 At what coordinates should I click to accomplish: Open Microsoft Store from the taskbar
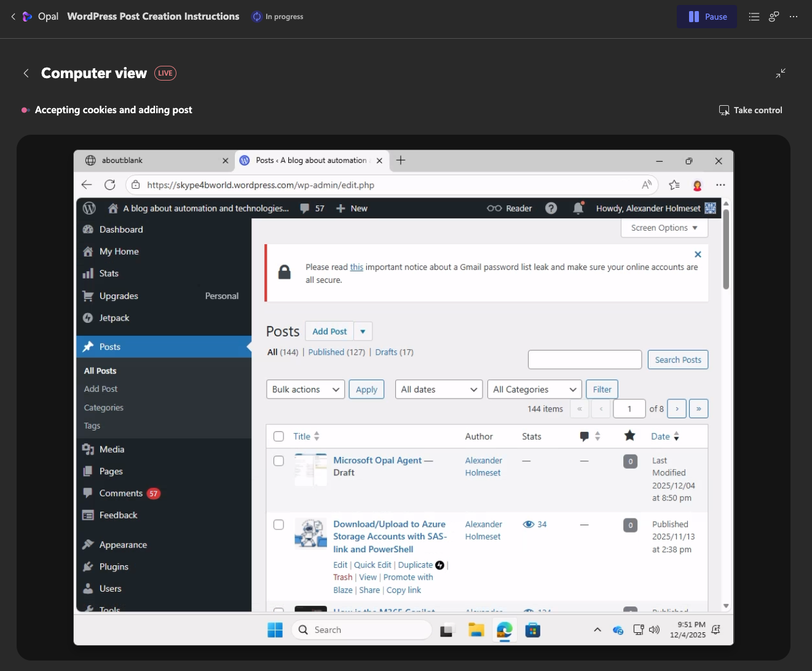tap(533, 630)
